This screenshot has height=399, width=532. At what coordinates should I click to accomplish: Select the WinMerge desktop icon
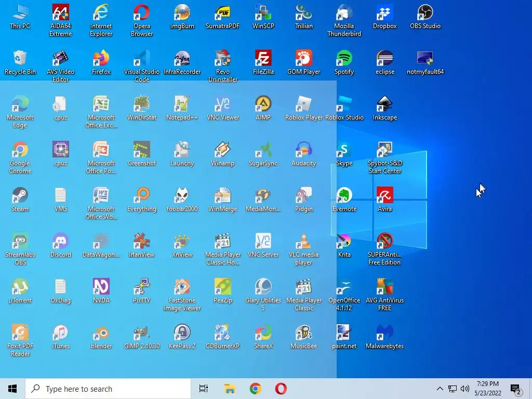pos(222,200)
